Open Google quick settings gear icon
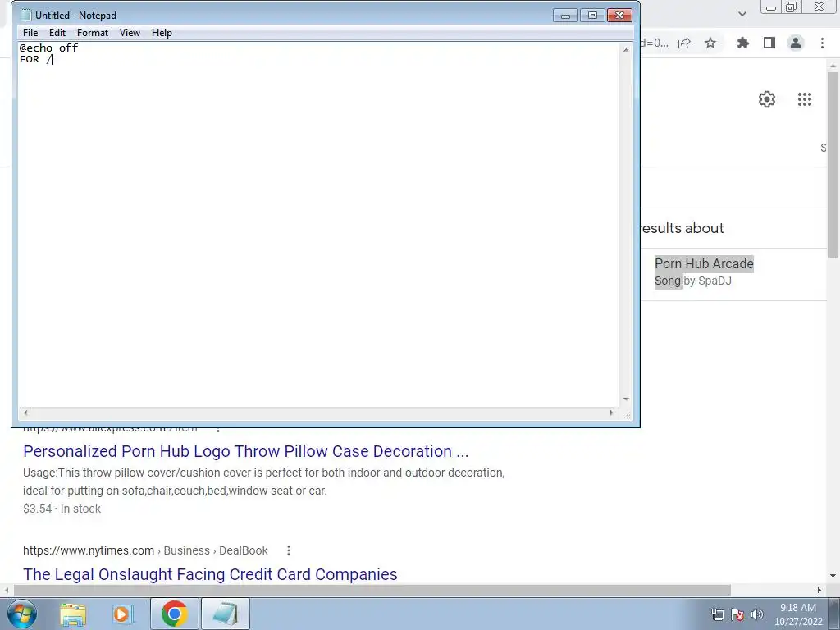This screenshot has height=630, width=840. point(767,99)
